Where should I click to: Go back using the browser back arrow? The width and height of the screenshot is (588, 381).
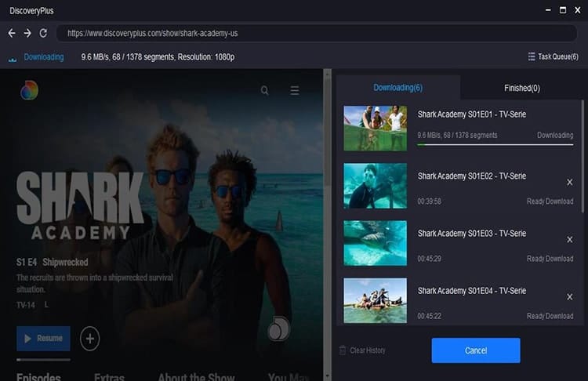click(12, 34)
